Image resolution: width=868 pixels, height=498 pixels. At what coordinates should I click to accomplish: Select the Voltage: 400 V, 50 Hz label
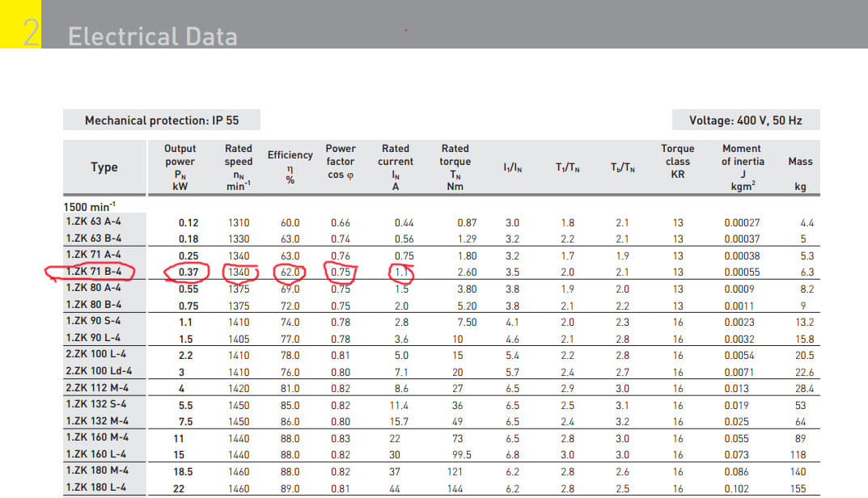(745, 120)
